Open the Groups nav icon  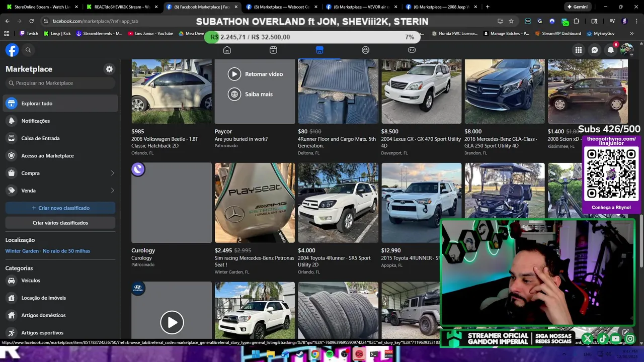[x=366, y=50]
